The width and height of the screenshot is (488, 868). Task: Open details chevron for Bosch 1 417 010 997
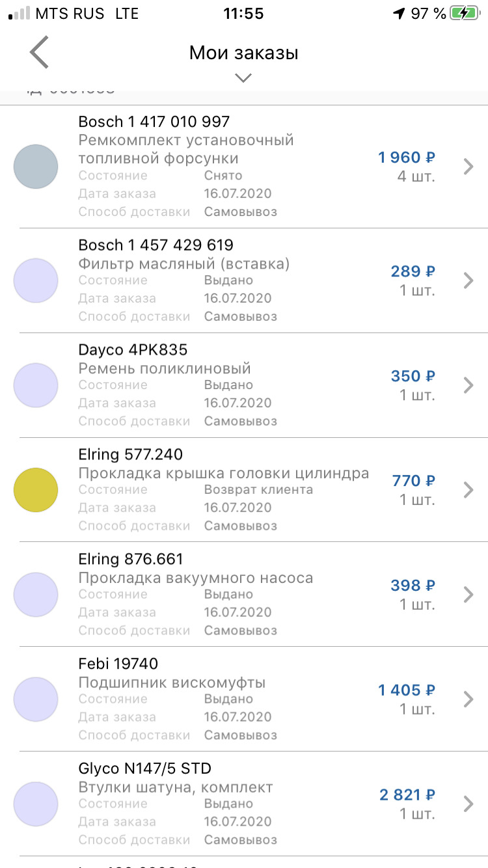[x=468, y=167]
